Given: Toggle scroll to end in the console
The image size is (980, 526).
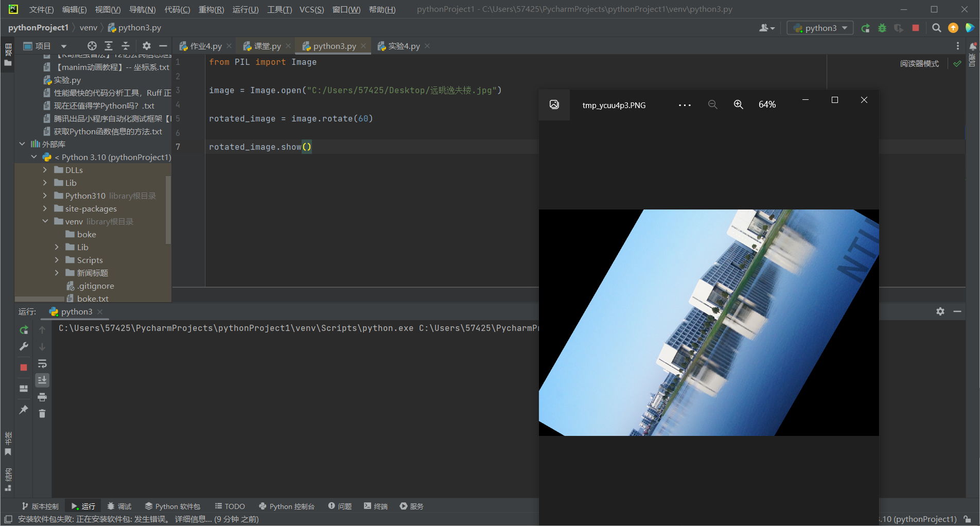Looking at the screenshot, I should (42, 380).
